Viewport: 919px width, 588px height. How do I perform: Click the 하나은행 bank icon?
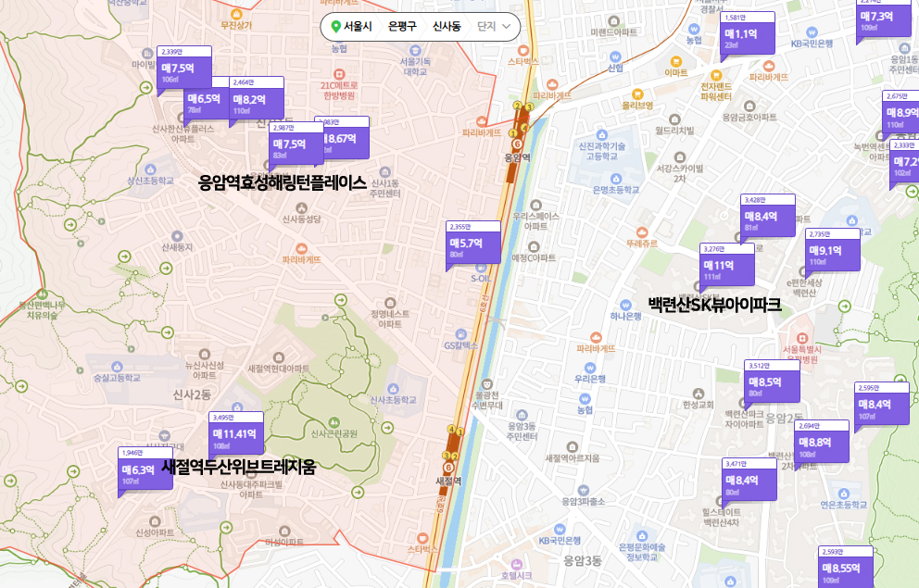click(x=625, y=306)
